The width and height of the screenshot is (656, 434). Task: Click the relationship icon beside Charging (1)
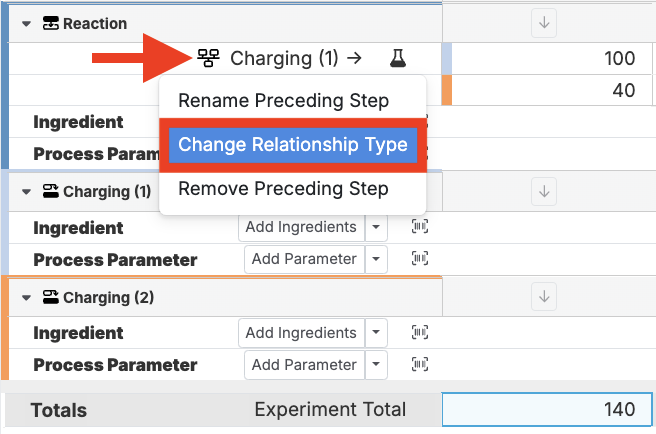[x=208, y=59]
